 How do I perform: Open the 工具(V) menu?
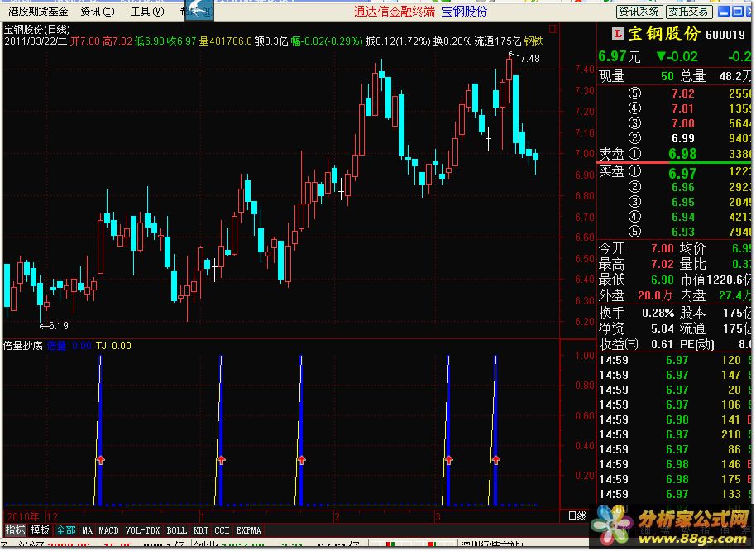click(147, 11)
